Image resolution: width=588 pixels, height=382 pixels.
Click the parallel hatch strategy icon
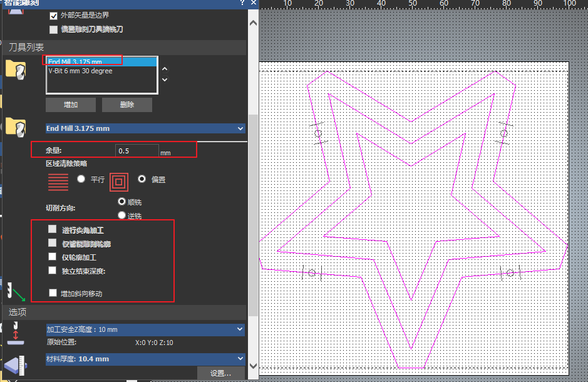click(58, 182)
